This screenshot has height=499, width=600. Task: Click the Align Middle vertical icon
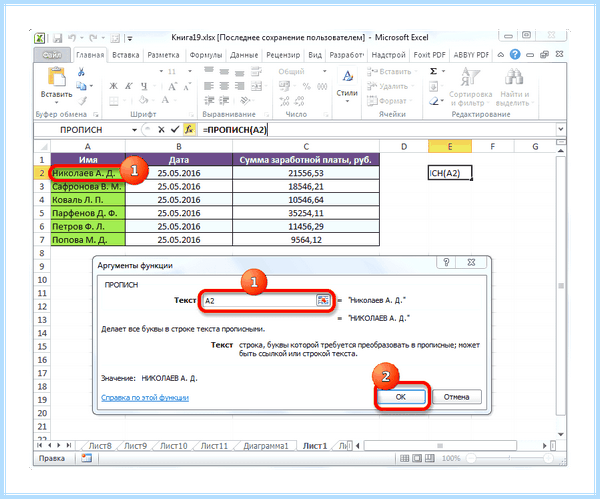click(224, 71)
